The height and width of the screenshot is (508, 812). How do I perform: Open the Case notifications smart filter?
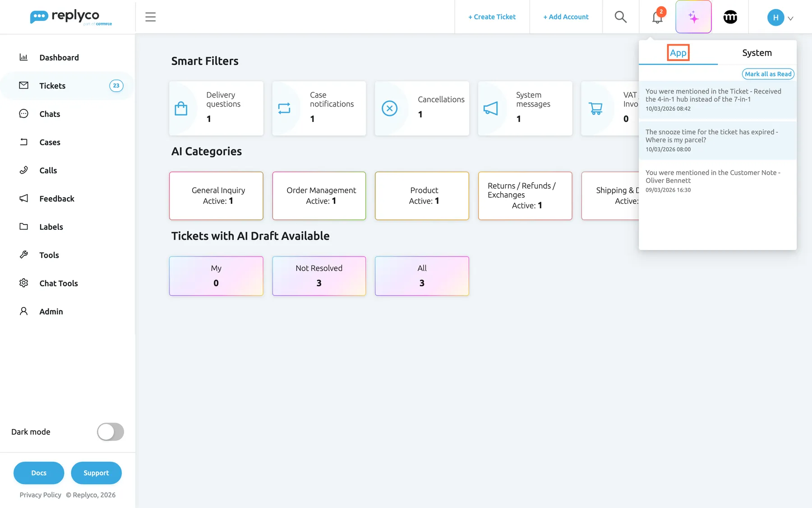(x=319, y=108)
